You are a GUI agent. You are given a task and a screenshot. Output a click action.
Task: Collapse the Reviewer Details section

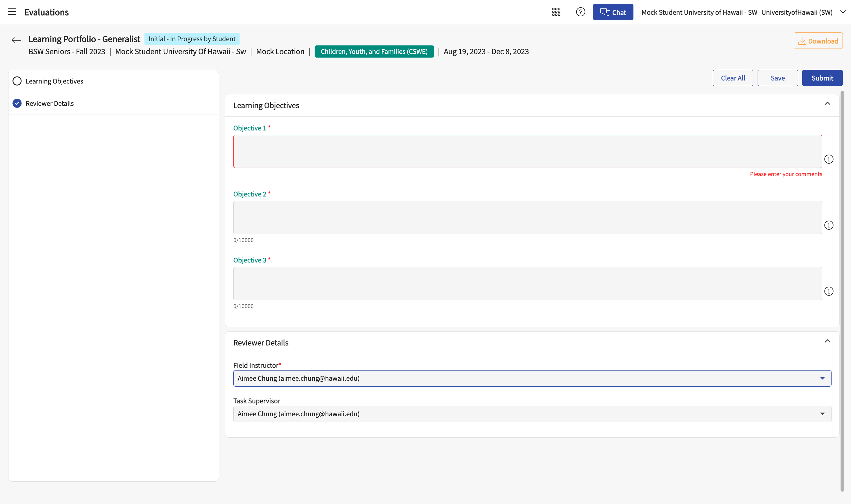point(827,341)
